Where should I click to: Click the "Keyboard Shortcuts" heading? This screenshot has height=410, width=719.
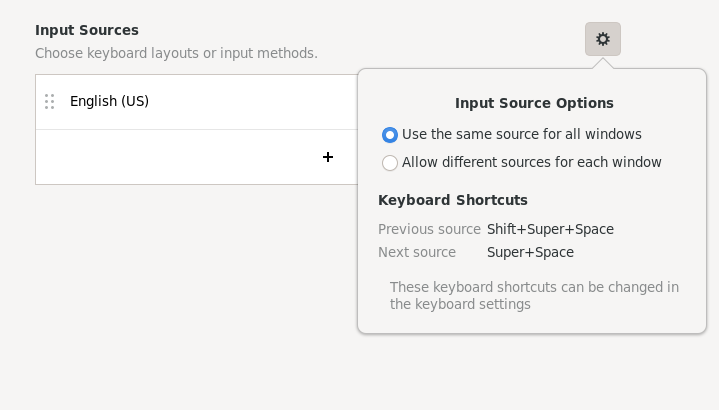453,200
